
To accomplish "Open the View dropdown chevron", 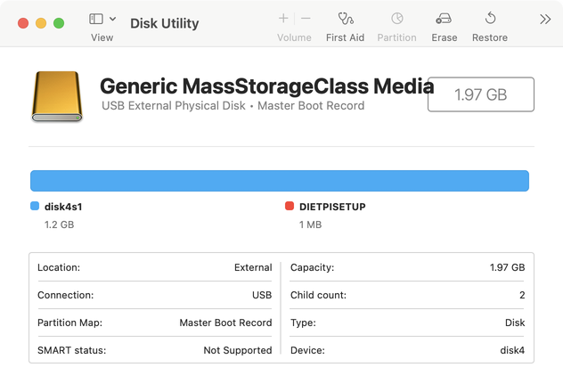I will pos(112,19).
